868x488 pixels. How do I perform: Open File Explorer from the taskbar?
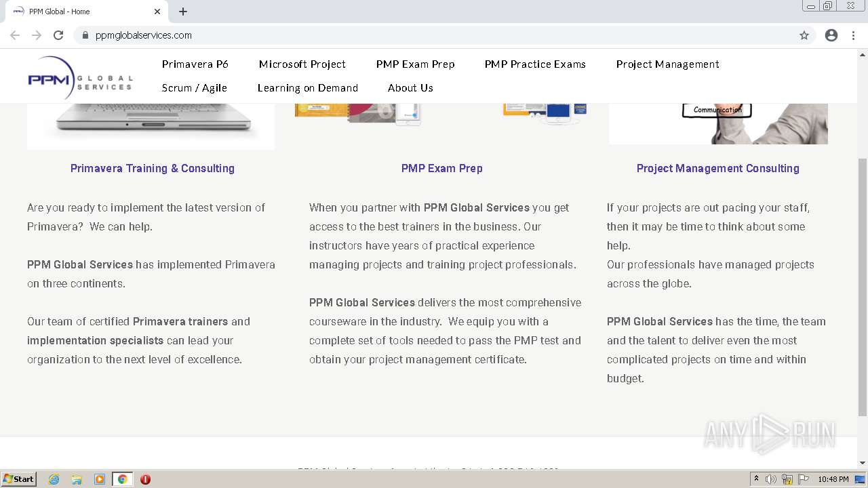[77, 479]
